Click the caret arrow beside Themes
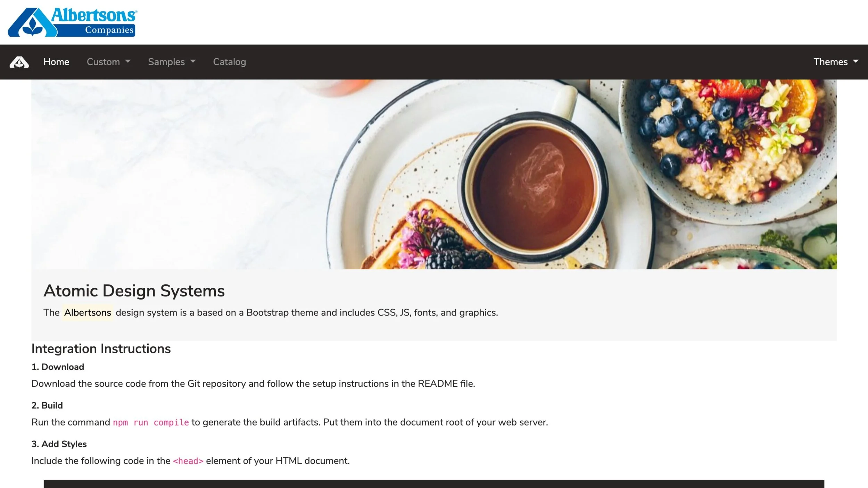 [855, 61]
